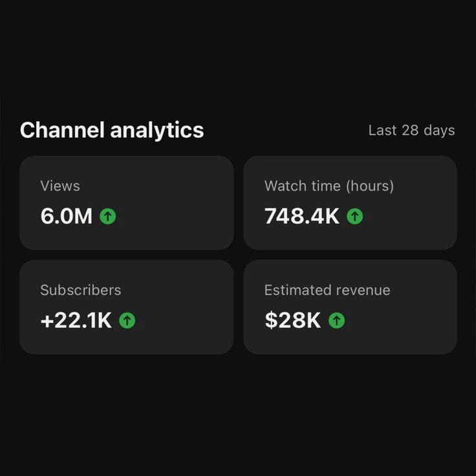Click the 748.4K watch time value

[301, 217]
